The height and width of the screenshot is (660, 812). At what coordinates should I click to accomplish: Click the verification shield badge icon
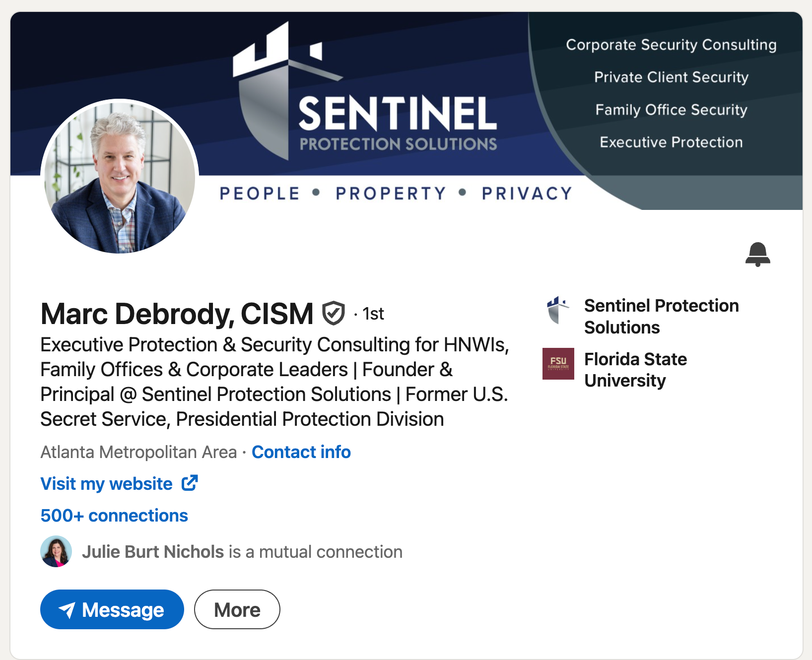[334, 313]
